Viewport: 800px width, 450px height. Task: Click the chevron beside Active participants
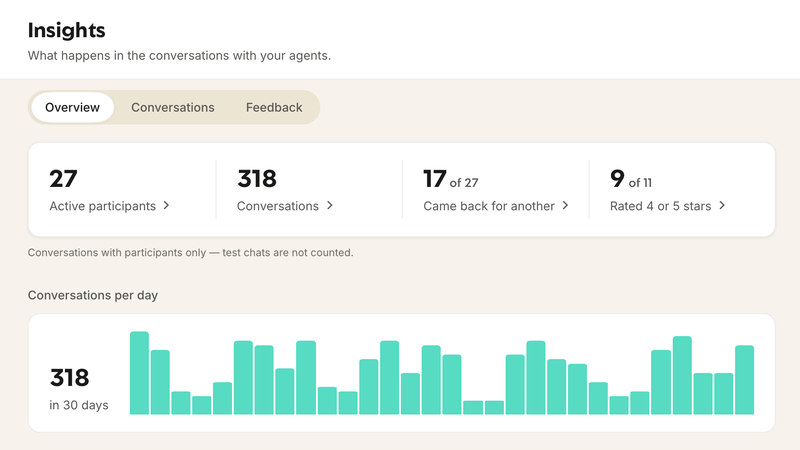coord(166,205)
